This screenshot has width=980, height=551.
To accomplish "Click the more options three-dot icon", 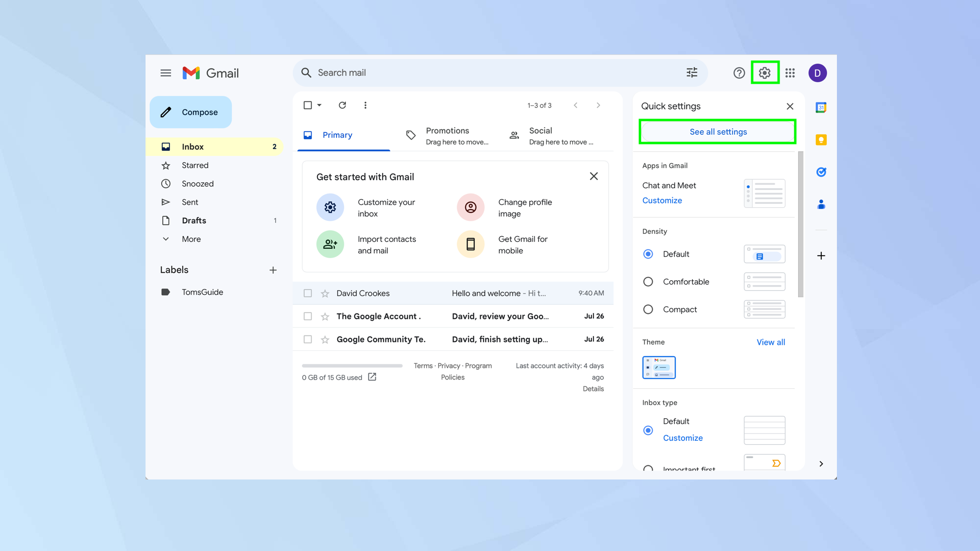I will pos(366,105).
